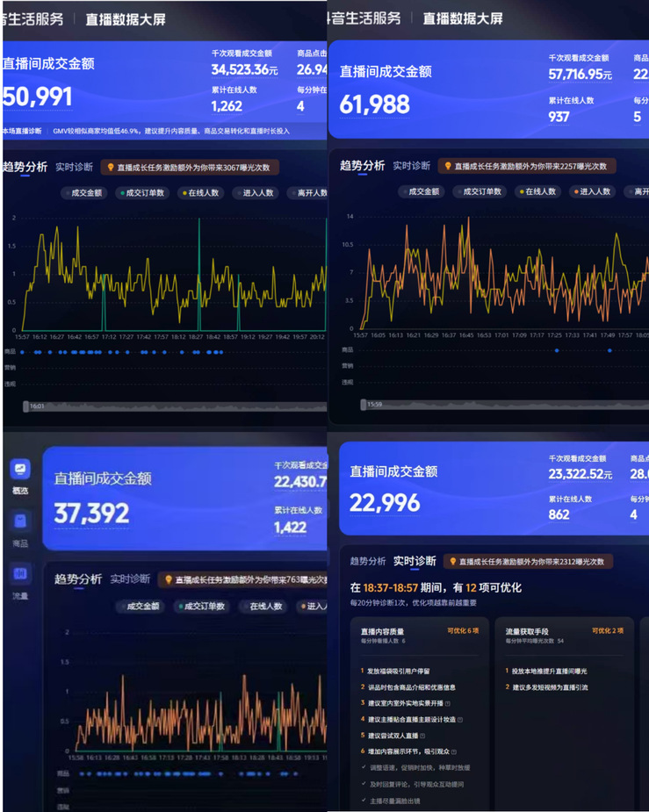The image size is (649, 812).
Task: Click the lightbulb icon in the 3067曝光次数 banner
Action: 111,168
